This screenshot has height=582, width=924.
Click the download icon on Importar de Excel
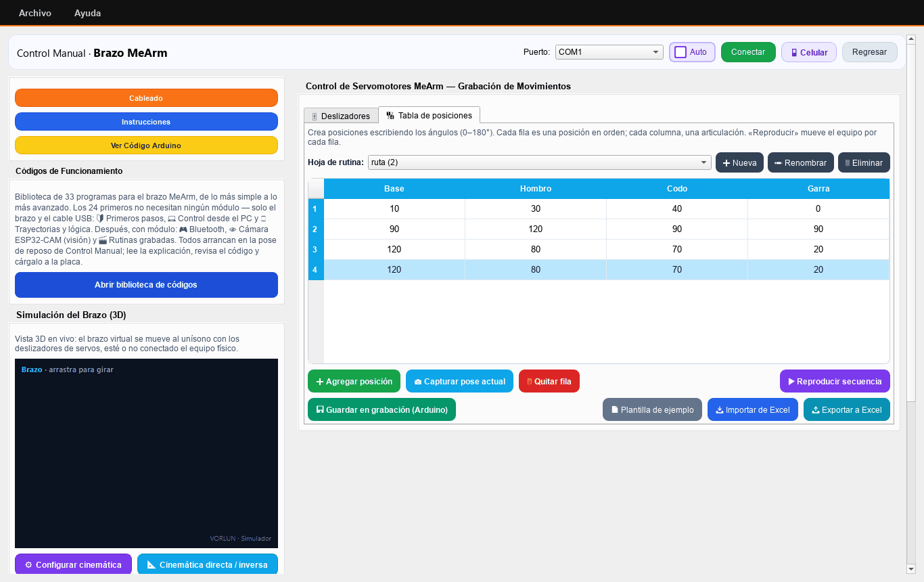(720, 410)
